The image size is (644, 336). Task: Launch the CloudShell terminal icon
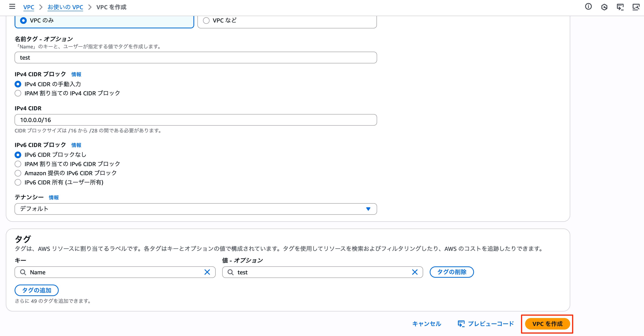(620, 7)
